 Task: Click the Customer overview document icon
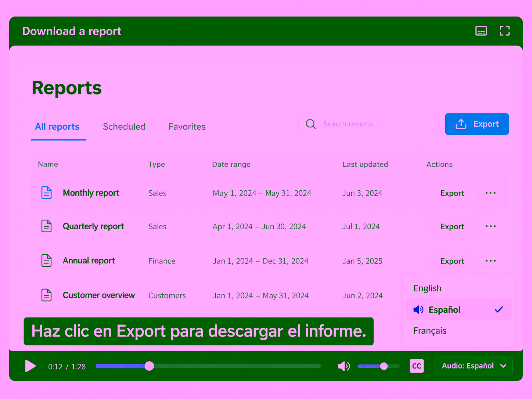click(x=46, y=295)
